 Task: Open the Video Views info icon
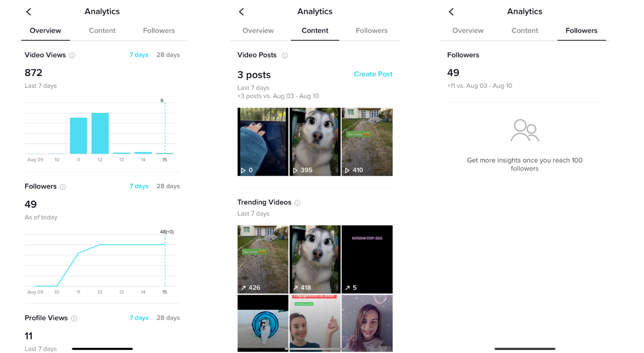[x=72, y=55]
